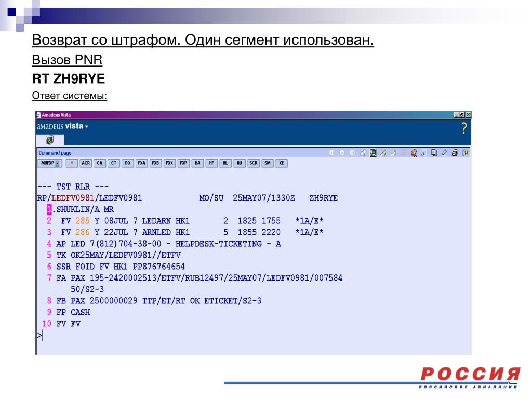The height and width of the screenshot is (399, 532).
Task: Click the HF quick command button
Action: [x=211, y=163]
